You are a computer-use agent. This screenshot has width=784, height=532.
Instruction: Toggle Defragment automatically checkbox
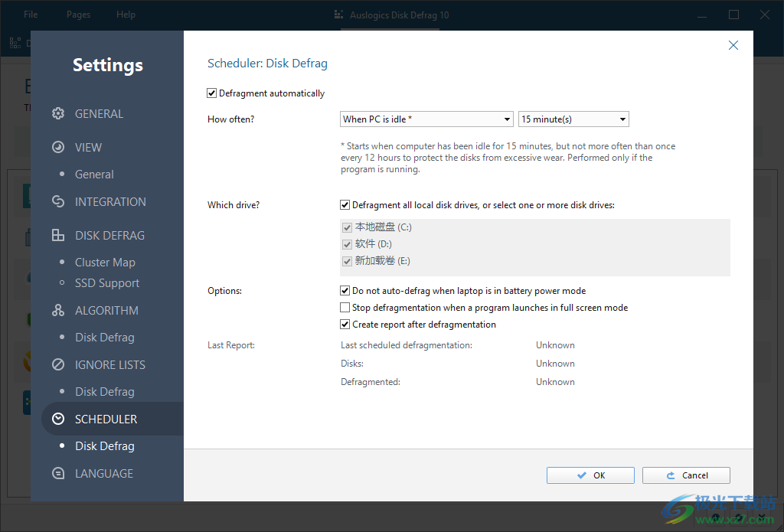211,93
